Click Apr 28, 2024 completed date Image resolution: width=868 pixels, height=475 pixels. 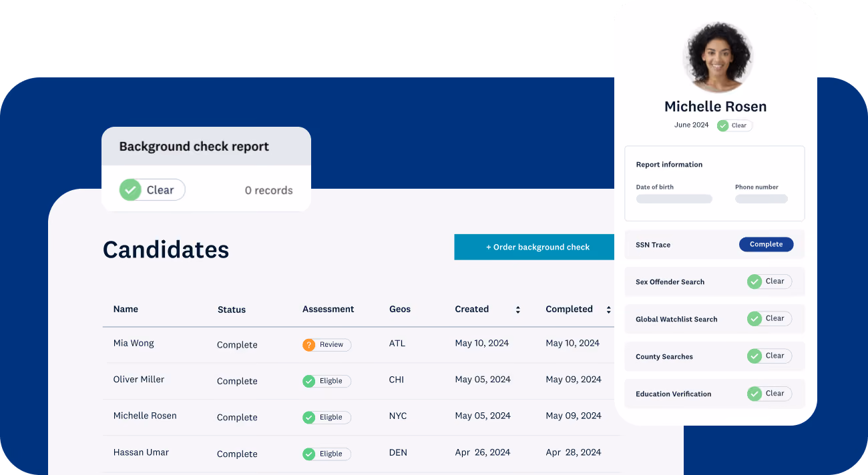click(x=574, y=452)
